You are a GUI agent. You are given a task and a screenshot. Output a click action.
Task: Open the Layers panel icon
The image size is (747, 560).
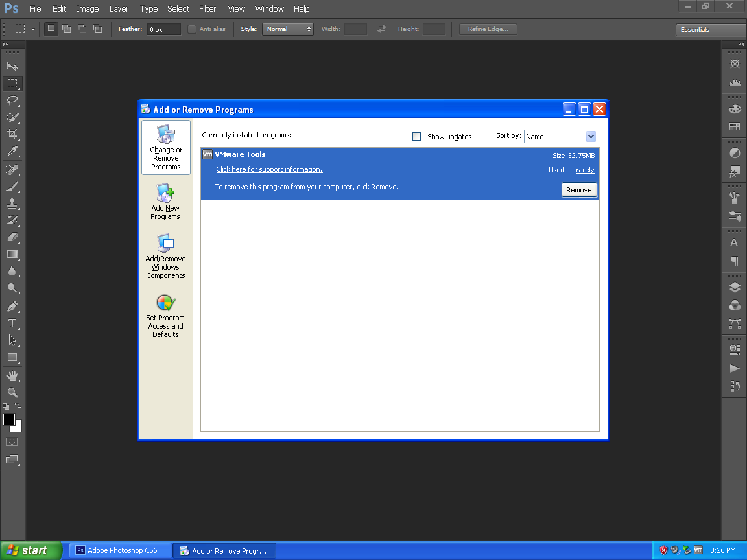point(735,287)
